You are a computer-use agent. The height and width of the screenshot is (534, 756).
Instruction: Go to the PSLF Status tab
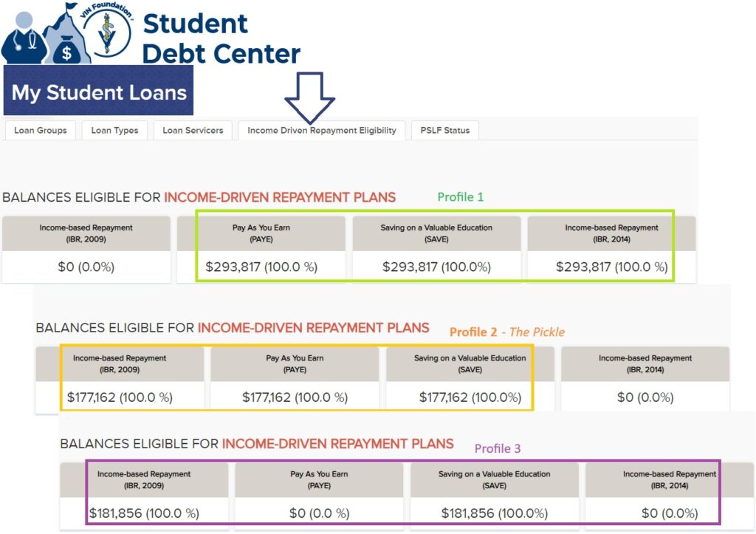pos(444,131)
